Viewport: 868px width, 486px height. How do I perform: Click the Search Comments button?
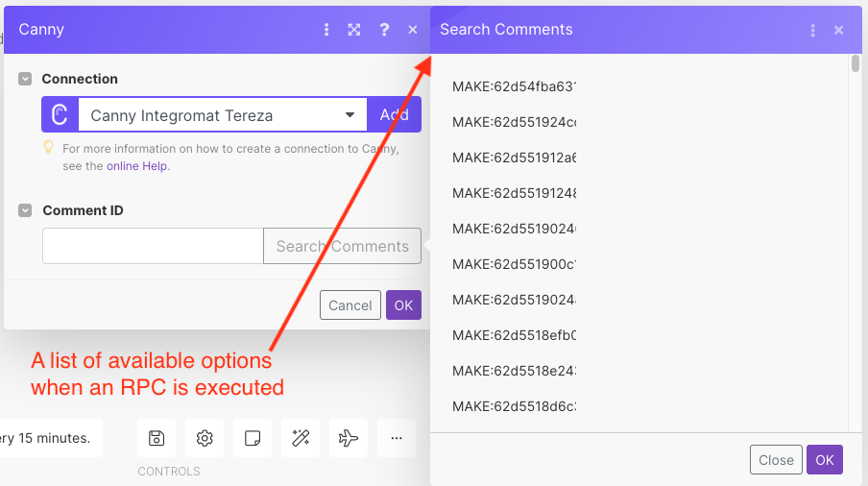342,246
